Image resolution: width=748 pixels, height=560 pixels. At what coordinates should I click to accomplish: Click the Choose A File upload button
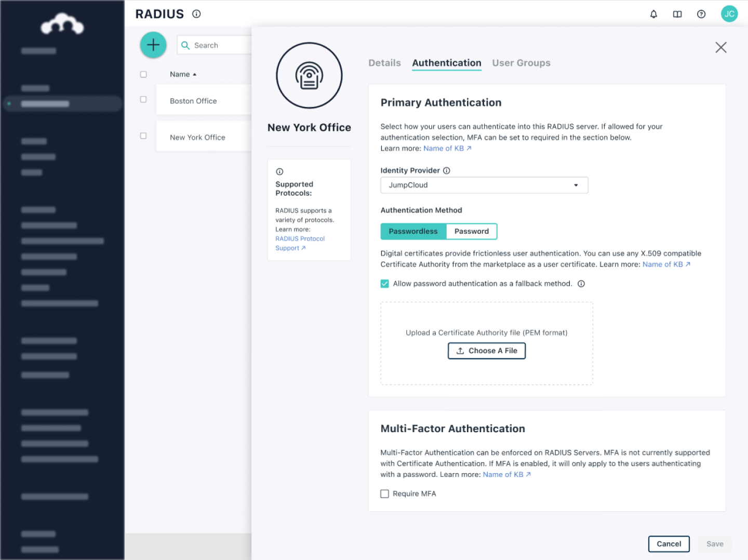486,351
